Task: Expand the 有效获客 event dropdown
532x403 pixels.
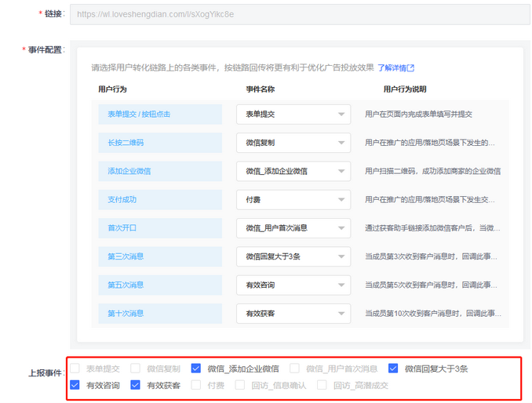Action: pos(293,314)
